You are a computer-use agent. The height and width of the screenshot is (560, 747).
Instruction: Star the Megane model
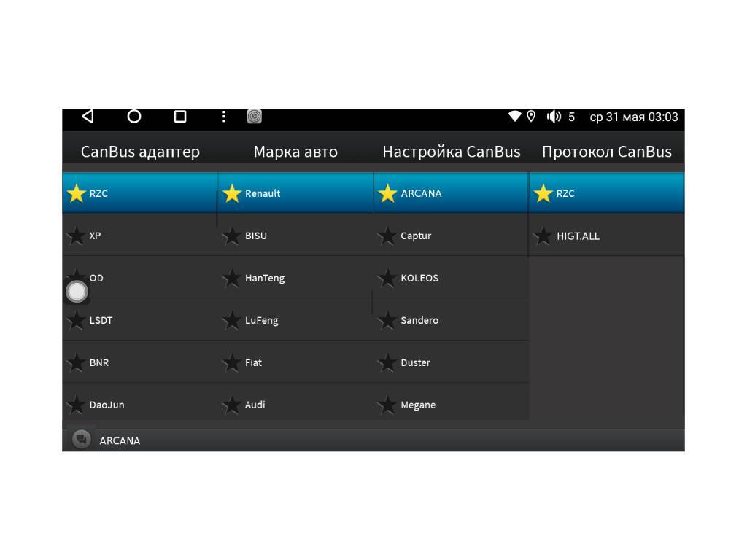coord(388,405)
